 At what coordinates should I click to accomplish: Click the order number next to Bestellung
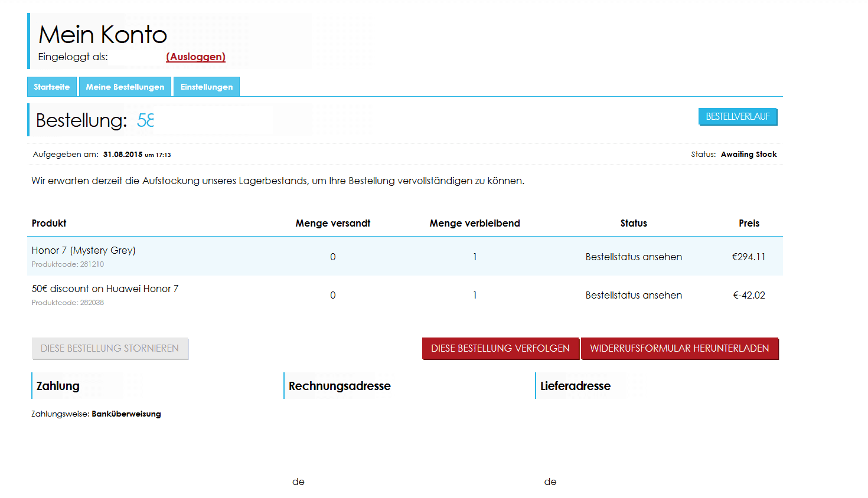click(x=146, y=120)
